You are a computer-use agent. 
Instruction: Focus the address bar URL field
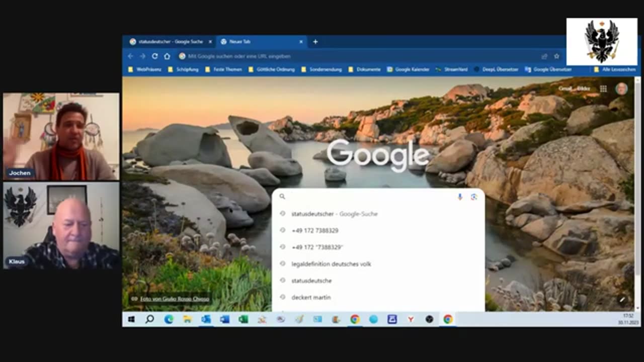(357, 56)
